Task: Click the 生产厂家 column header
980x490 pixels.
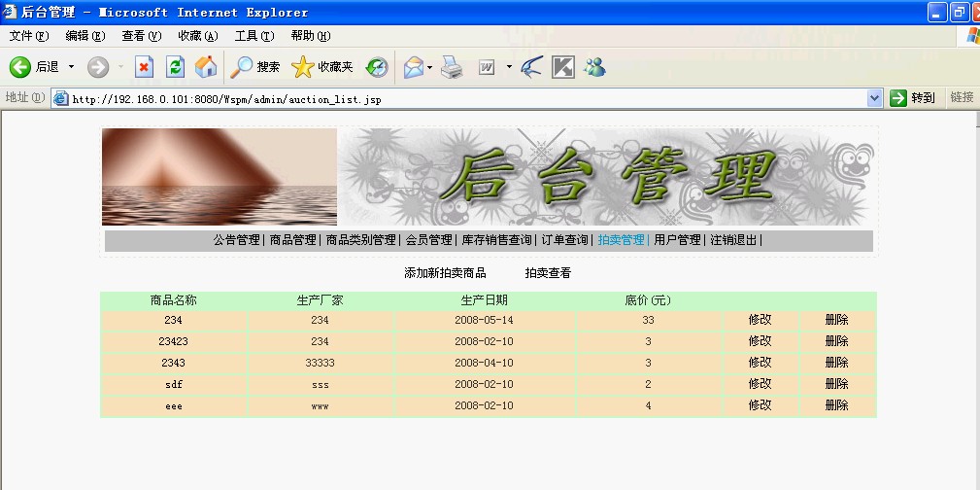Action: [x=320, y=300]
